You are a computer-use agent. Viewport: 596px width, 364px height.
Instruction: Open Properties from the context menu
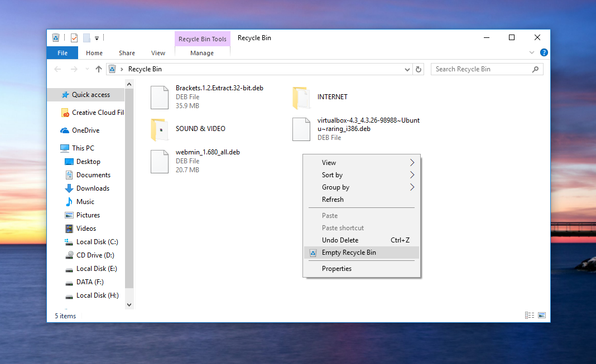coord(362,268)
